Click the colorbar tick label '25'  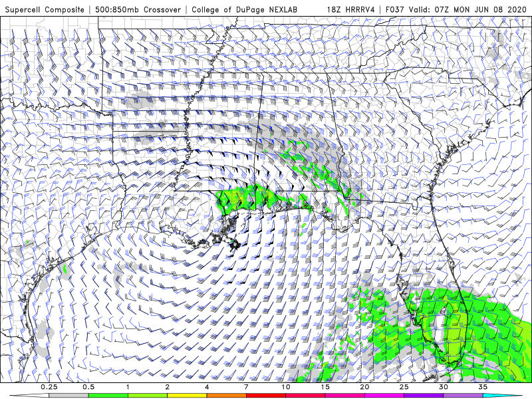[x=404, y=387]
